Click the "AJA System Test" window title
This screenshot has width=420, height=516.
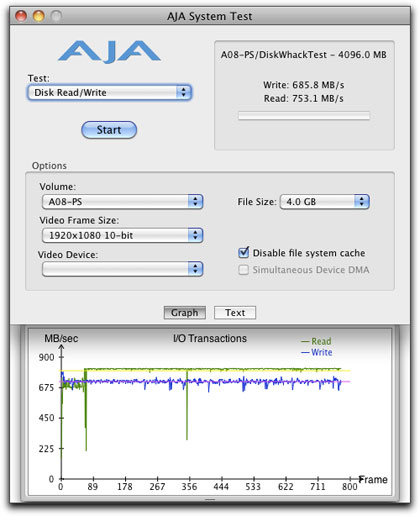210,16
